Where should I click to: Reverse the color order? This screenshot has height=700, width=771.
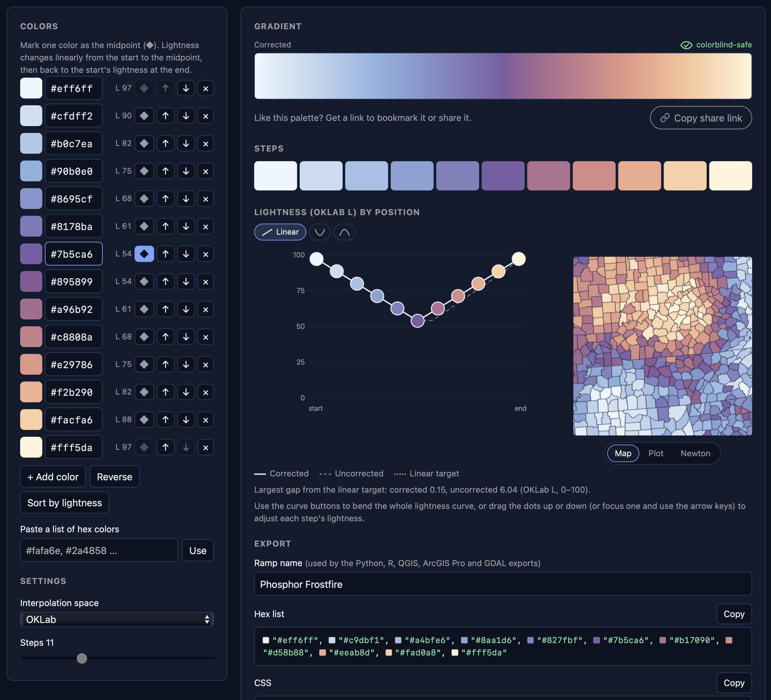pyautogui.click(x=114, y=477)
